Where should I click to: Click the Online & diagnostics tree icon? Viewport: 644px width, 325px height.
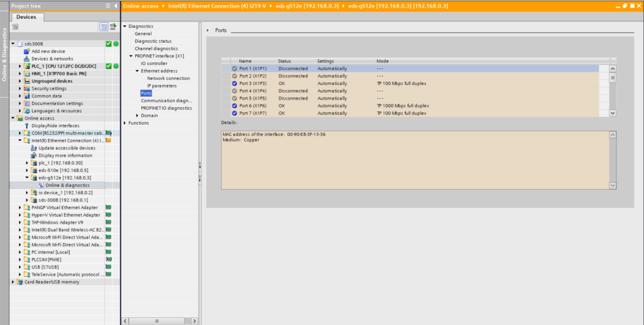(x=40, y=185)
